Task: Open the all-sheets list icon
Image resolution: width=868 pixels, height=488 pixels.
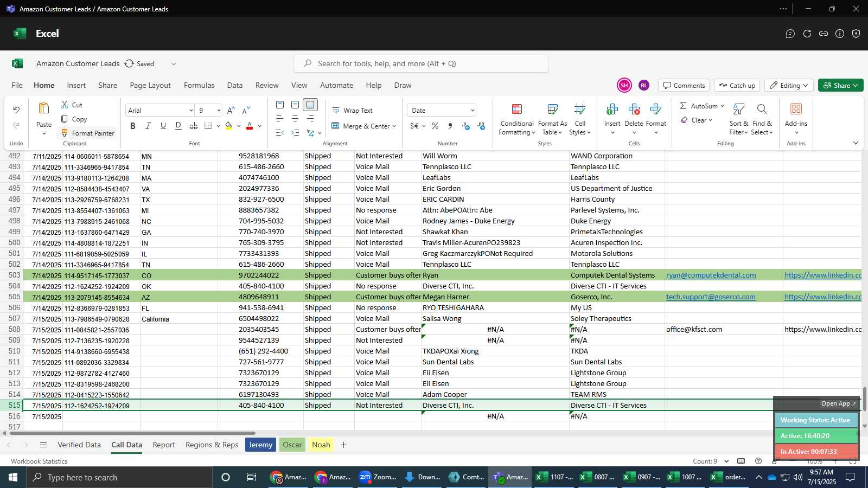Action: (x=43, y=445)
